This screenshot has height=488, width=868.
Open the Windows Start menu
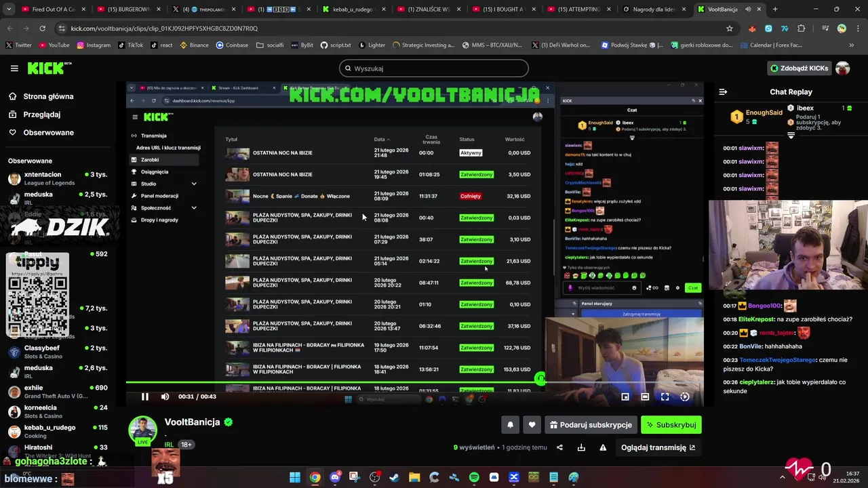click(x=295, y=477)
